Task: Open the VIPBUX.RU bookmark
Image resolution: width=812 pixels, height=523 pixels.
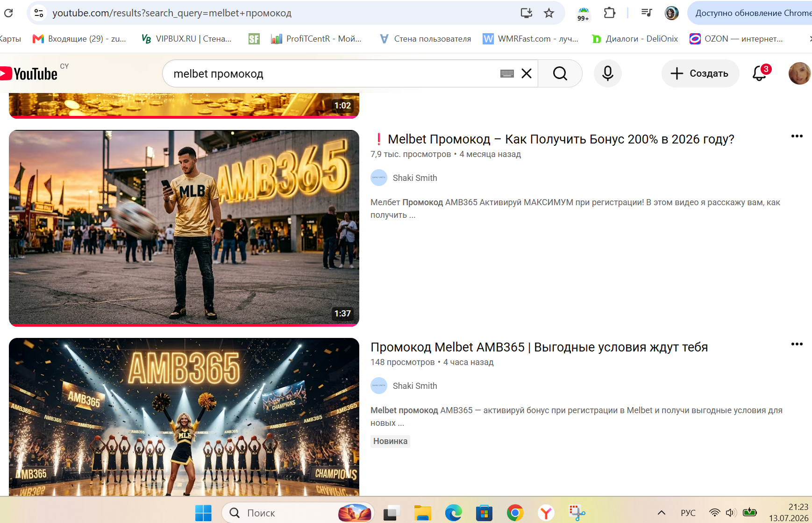Action: click(186, 39)
